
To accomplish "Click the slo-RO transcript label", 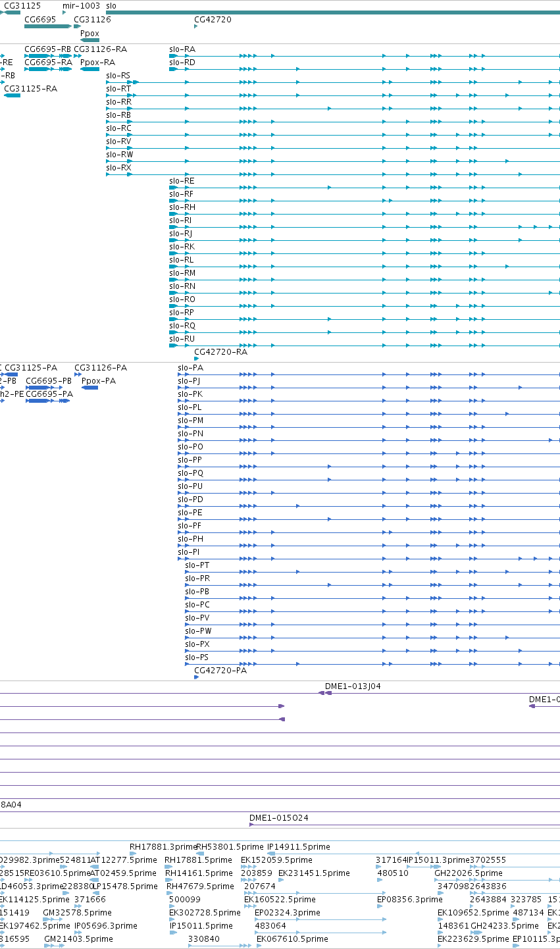I will (182, 299).
